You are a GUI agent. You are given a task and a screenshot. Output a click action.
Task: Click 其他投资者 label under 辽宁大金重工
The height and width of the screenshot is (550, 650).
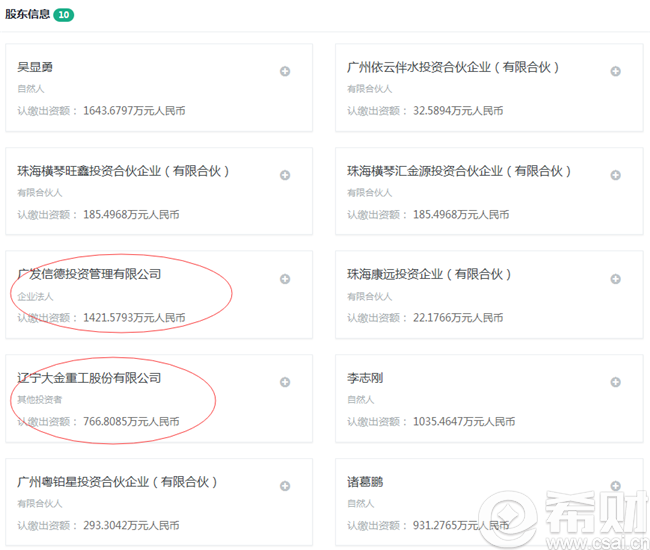tap(39, 400)
